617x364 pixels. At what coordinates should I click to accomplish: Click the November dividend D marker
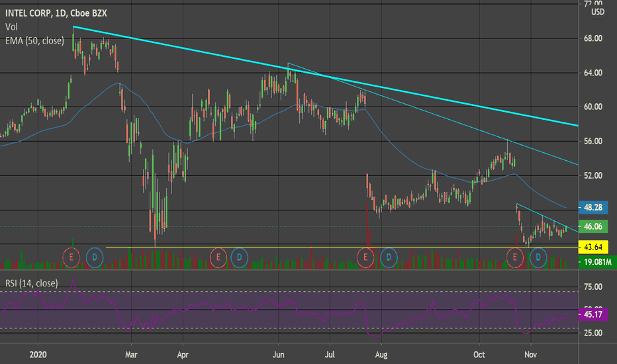[x=538, y=257]
